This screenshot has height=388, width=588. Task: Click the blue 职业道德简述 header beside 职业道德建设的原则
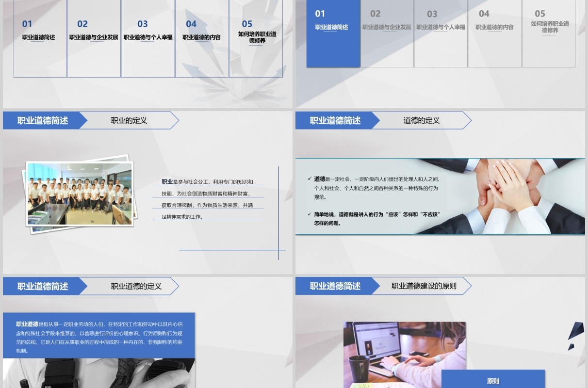[337, 286]
